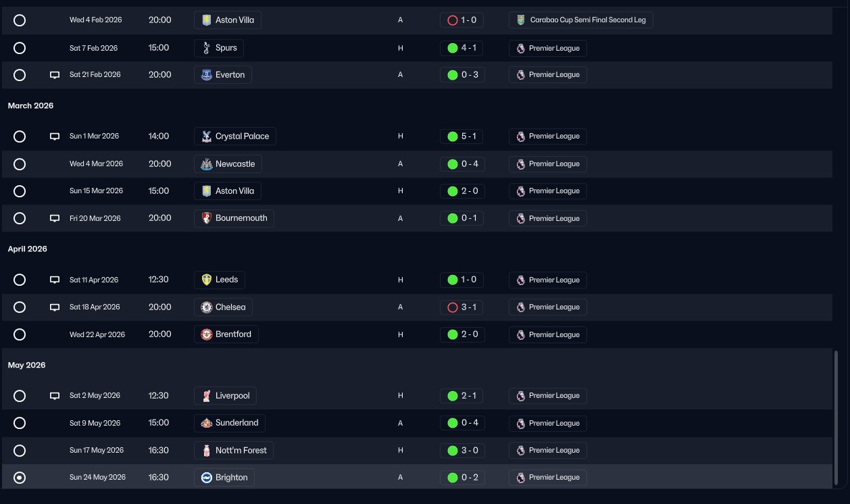Click the Newcastle club badge icon
The width and height of the screenshot is (850, 504).
[x=207, y=164]
